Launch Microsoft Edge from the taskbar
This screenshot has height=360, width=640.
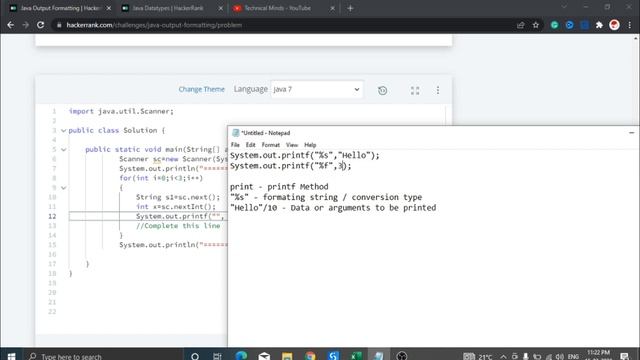[x=241, y=356]
